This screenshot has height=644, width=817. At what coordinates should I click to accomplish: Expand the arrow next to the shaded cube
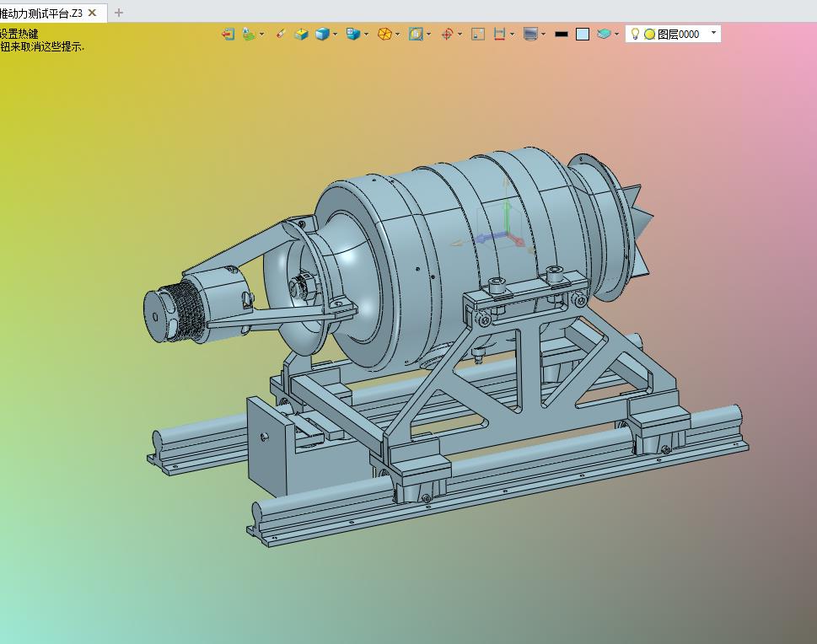336,35
